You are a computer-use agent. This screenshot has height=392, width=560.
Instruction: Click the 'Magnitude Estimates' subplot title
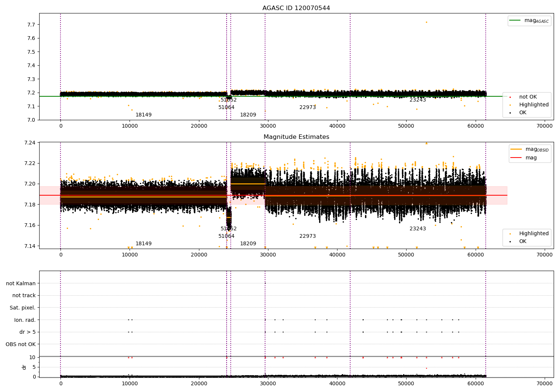tap(296, 137)
